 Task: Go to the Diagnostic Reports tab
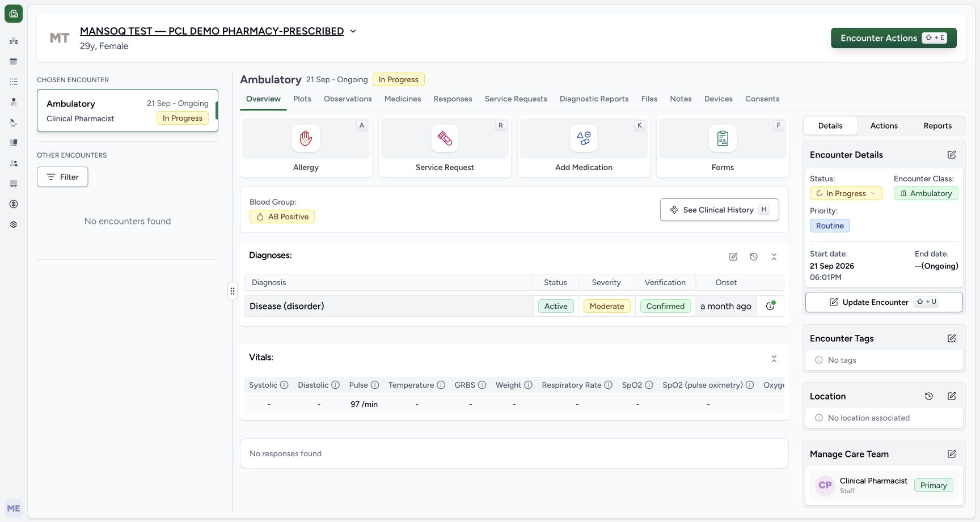point(594,99)
